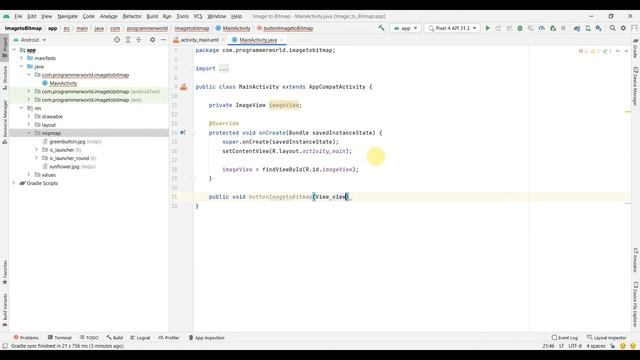Toggle tool window bars in status corner
The width and height of the screenshot is (640, 360).
(5, 346)
